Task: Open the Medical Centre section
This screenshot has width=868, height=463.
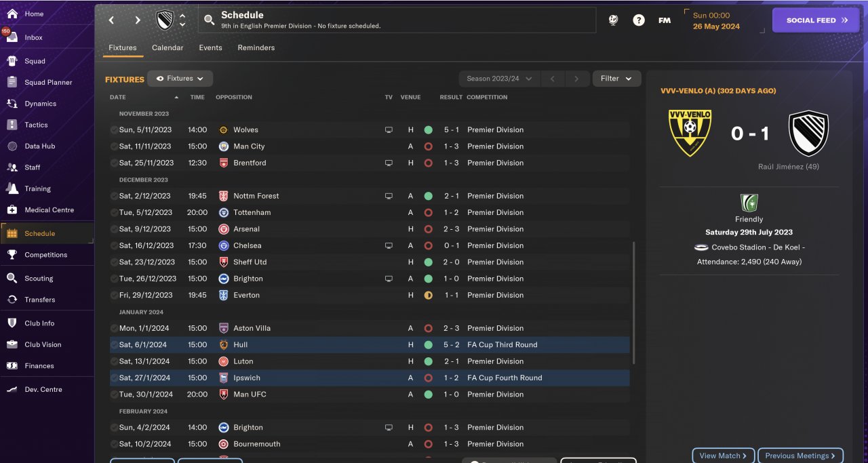Action: tap(49, 210)
